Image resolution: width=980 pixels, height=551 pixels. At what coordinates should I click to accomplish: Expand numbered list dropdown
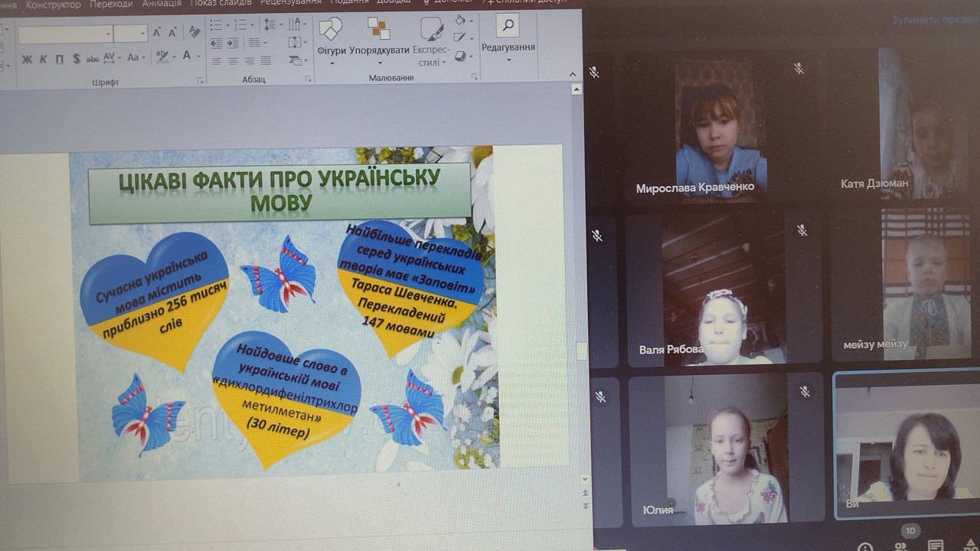click(253, 24)
